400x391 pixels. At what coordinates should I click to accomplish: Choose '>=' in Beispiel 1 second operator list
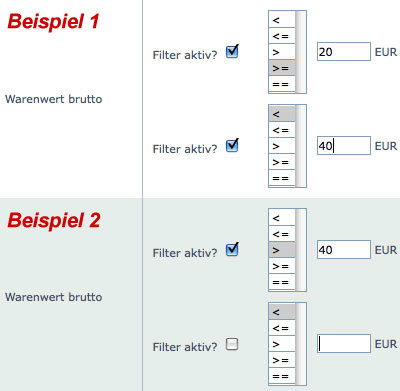point(282,162)
